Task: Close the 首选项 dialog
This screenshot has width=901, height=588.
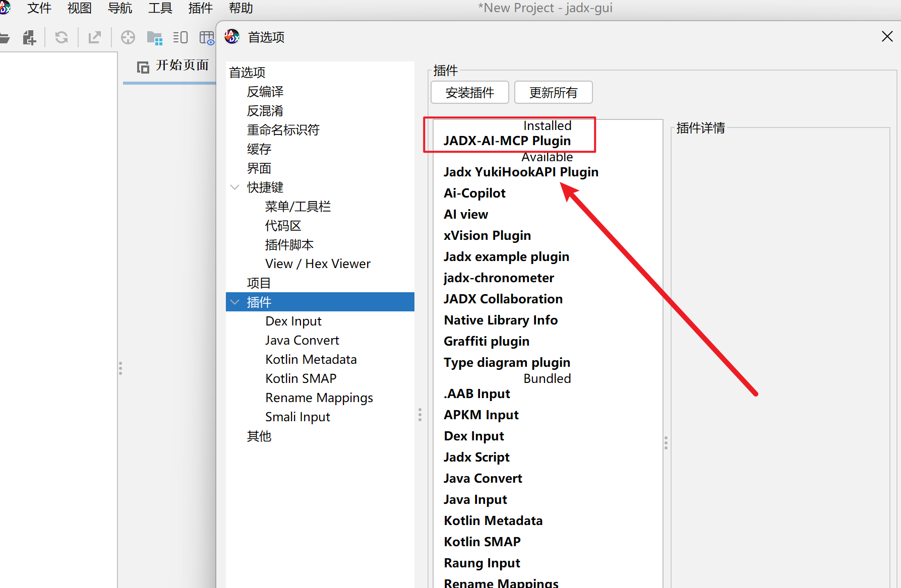Action: 887,37
